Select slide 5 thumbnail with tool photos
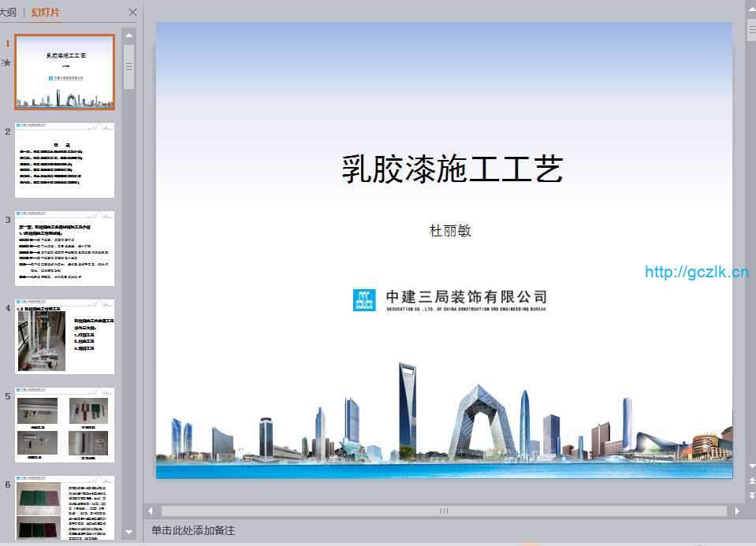Screen dimensions: 756x546 click(x=65, y=425)
